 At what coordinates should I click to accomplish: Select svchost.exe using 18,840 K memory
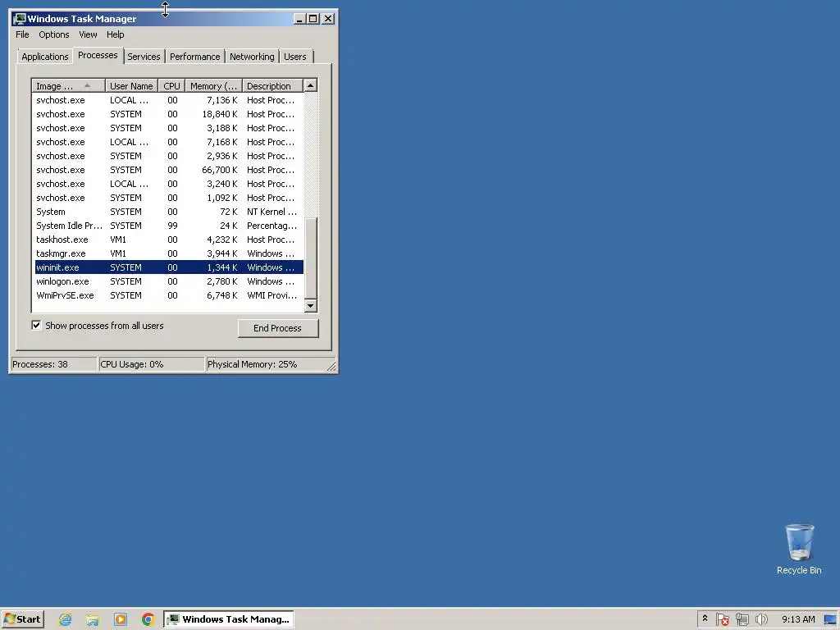tap(169, 114)
